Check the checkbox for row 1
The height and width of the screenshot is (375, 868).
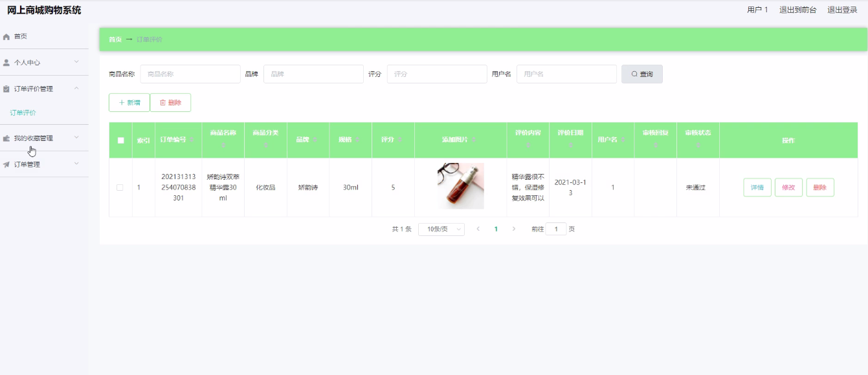coord(120,187)
